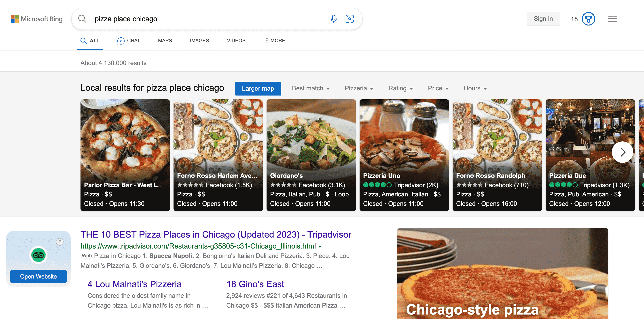This screenshot has width=644, height=319.
Task: Open the Rating filter dropdown
Action: pos(400,88)
